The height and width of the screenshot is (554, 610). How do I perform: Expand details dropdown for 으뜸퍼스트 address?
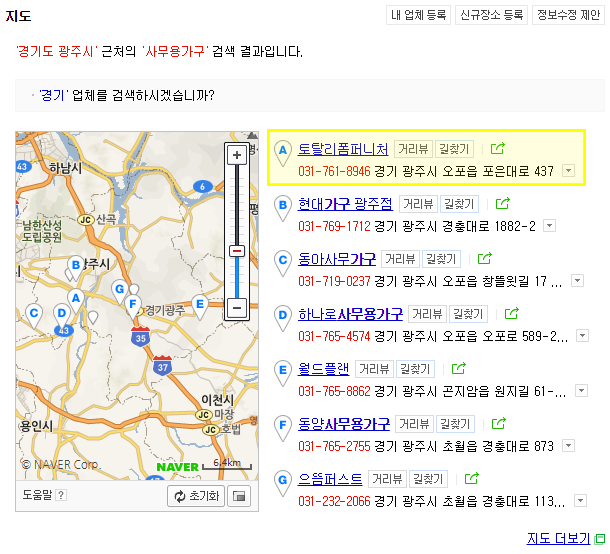[580, 500]
